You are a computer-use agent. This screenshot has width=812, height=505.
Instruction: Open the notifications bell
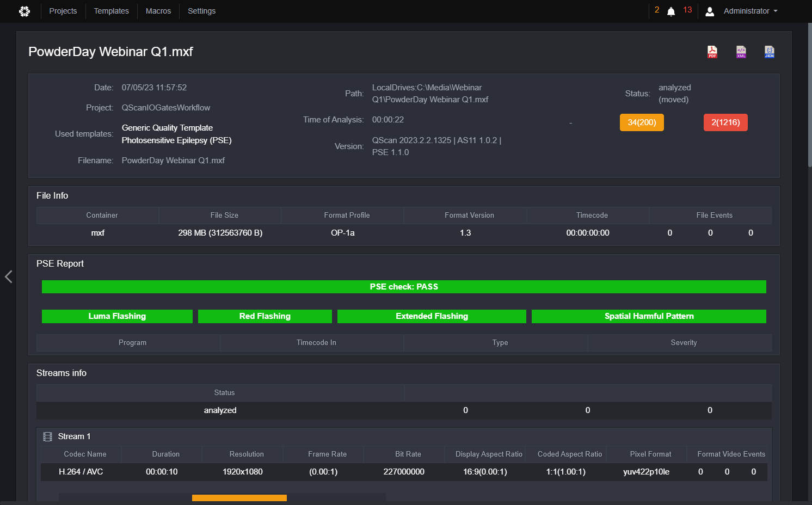point(671,11)
